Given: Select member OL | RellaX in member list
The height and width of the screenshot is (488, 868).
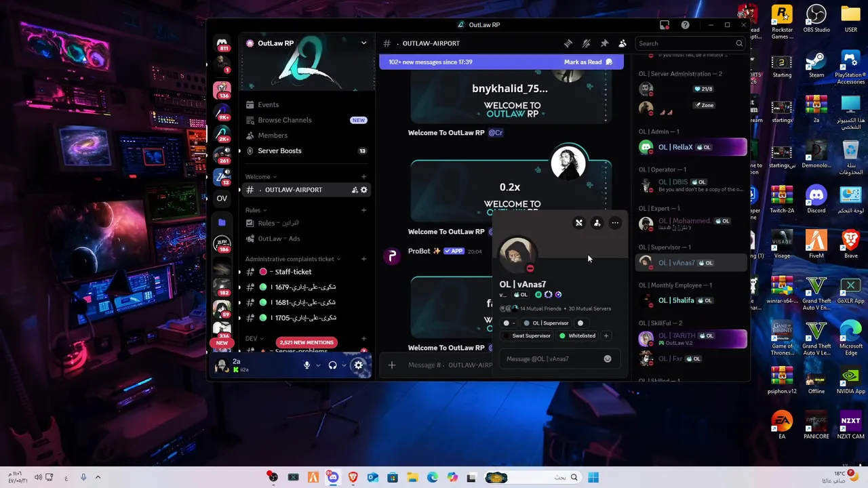Looking at the screenshot, I should click(x=692, y=147).
